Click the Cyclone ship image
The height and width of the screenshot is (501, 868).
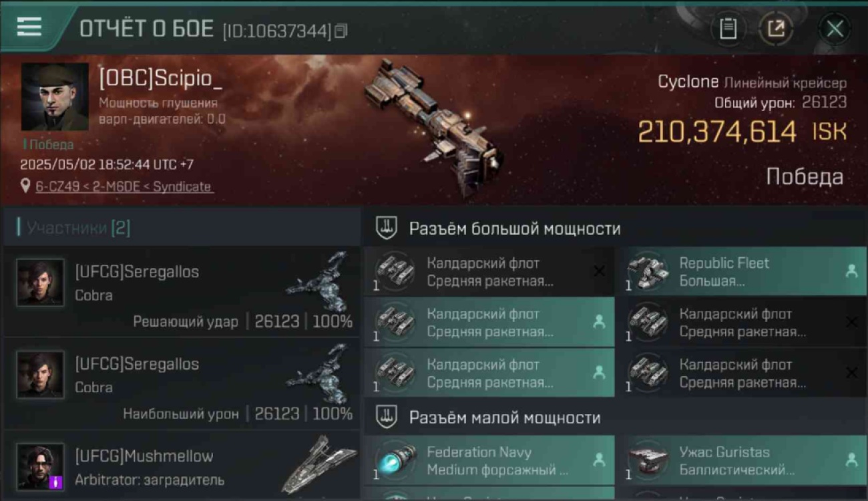pyautogui.click(x=434, y=127)
